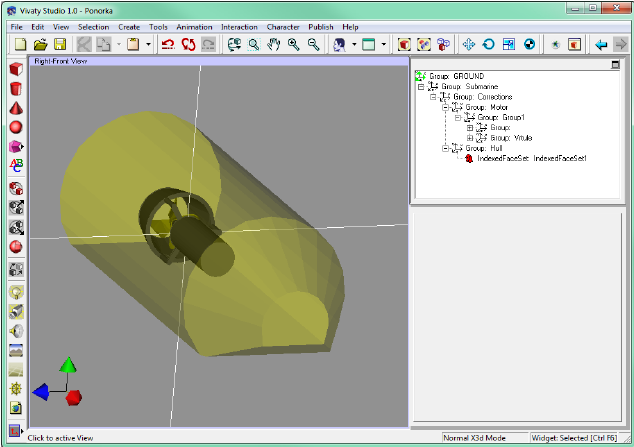This screenshot has width=634, height=447.
Task: Open the Animation menu
Action: pos(194,27)
